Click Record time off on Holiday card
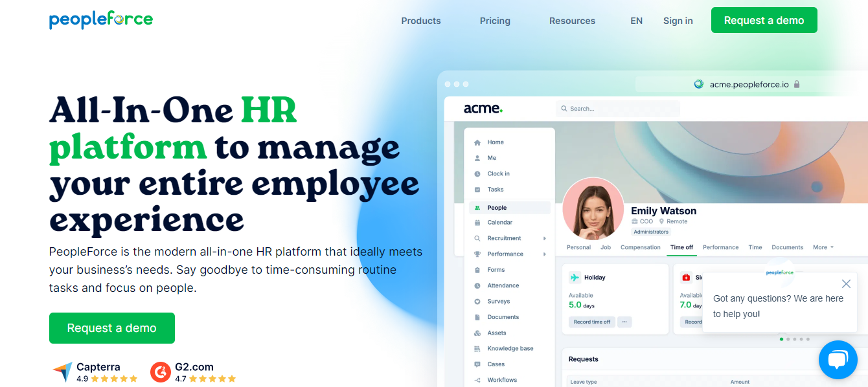This screenshot has width=868, height=387. pos(592,322)
